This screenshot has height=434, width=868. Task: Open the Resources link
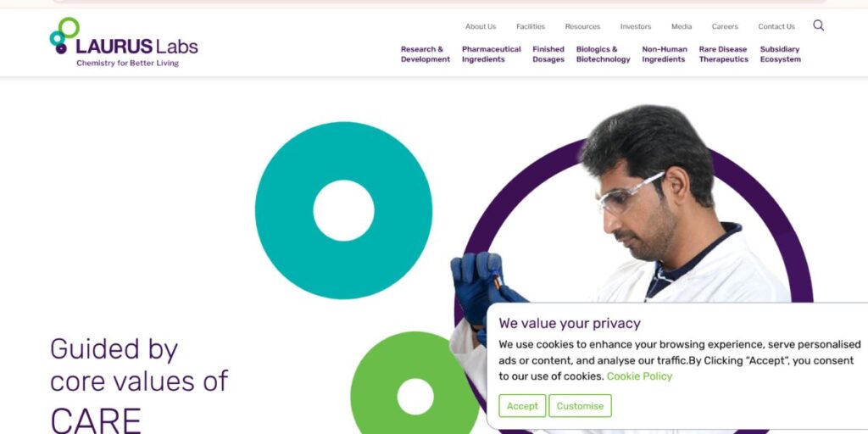(x=582, y=26)
